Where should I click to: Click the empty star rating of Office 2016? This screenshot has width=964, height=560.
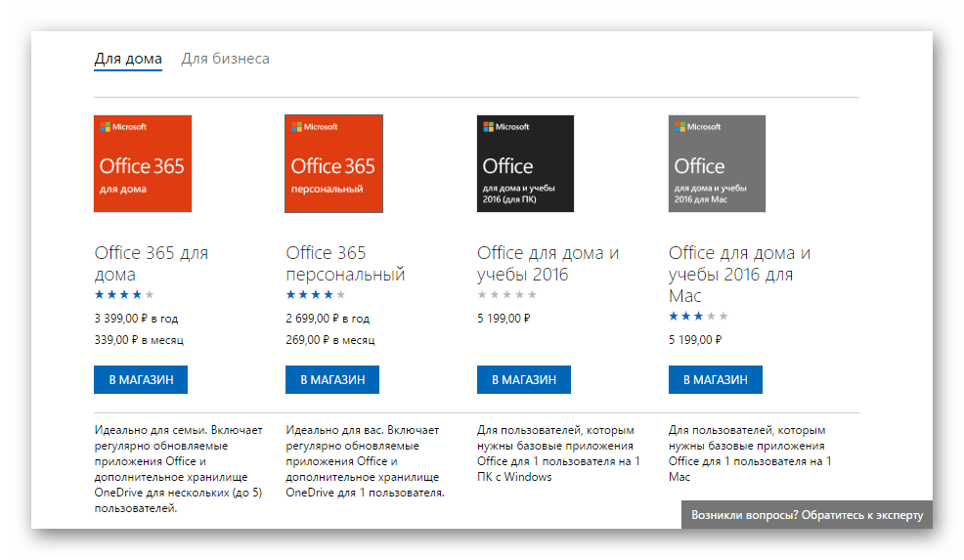coord(506,294)
